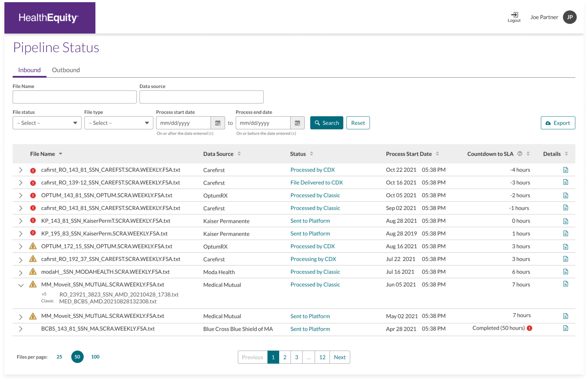Click the Moda Health data source cell
The height and width of the screenshot is (381, 588).
219,272
